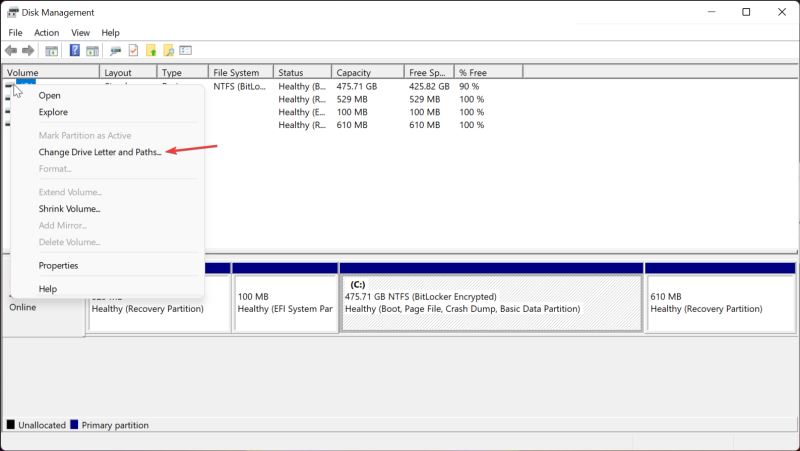Click the magnifier folder toolbar icon
The image size is (800, 451).
(168, 50)
